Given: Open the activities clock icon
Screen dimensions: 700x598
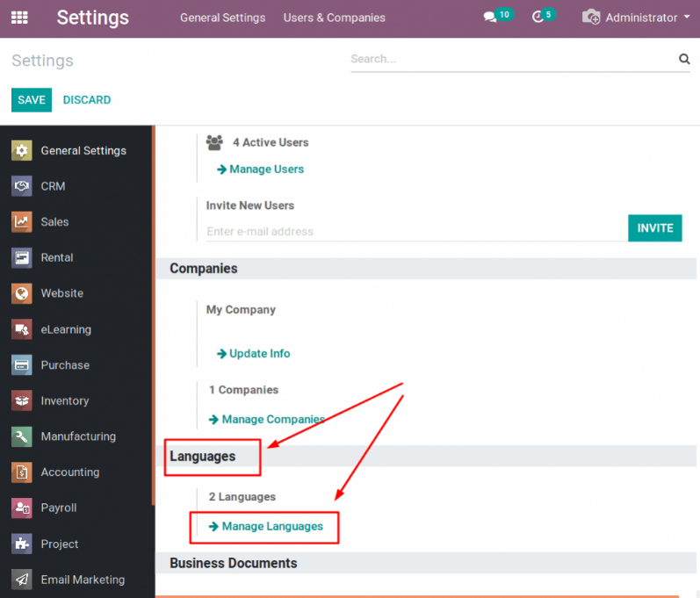Looking at the screenshot, I should coord(538,18).
